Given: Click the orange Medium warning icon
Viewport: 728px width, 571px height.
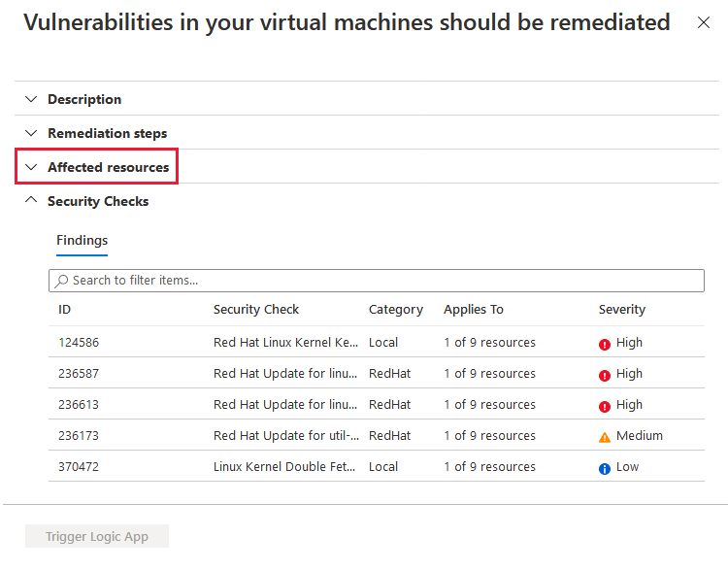Looking at the screenshot, I should (604, 437).
